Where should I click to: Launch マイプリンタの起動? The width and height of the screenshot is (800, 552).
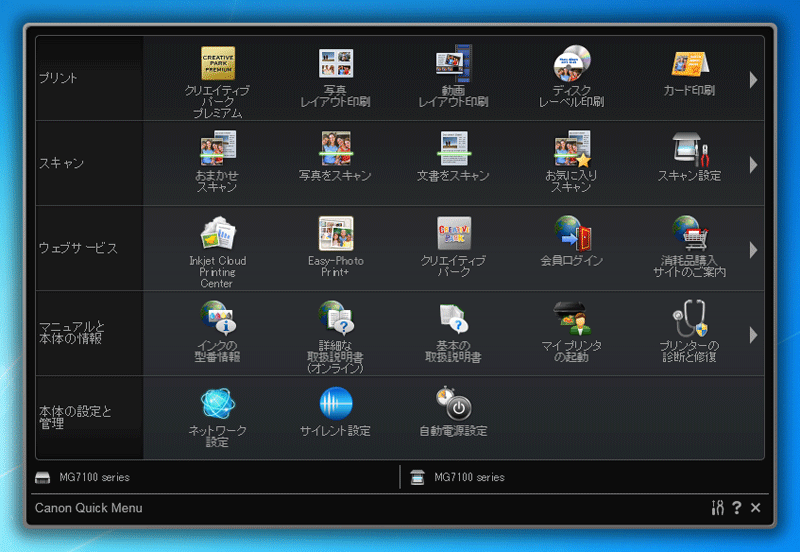571,318
